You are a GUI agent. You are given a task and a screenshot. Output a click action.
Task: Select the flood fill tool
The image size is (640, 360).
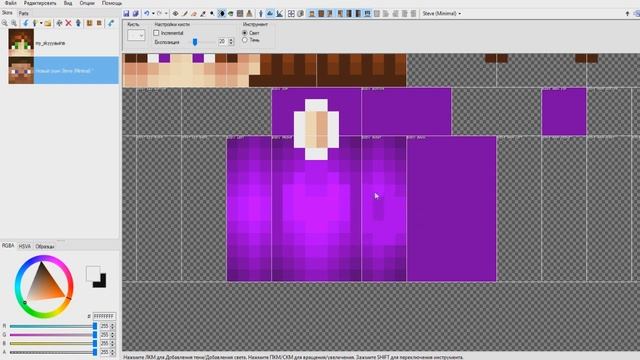click(231, 13)
